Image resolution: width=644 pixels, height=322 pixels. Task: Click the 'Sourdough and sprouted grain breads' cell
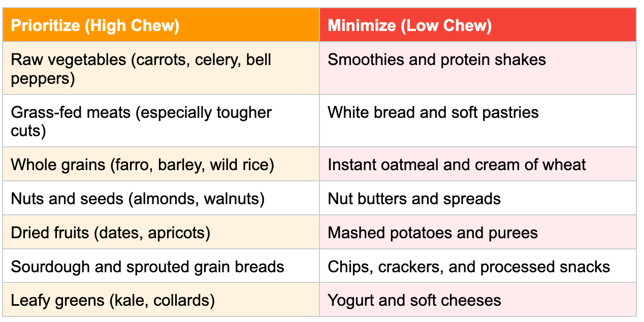(160, 267)
